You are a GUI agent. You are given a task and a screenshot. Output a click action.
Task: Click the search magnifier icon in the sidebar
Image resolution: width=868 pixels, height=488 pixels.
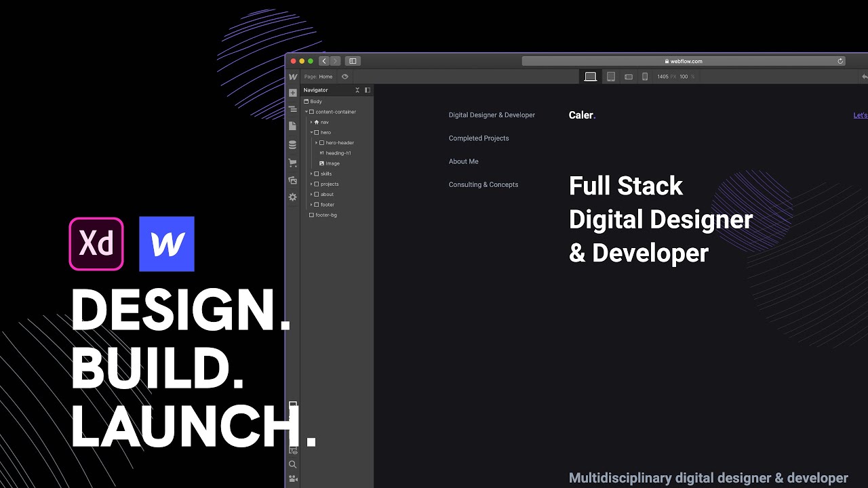point(293,465)
